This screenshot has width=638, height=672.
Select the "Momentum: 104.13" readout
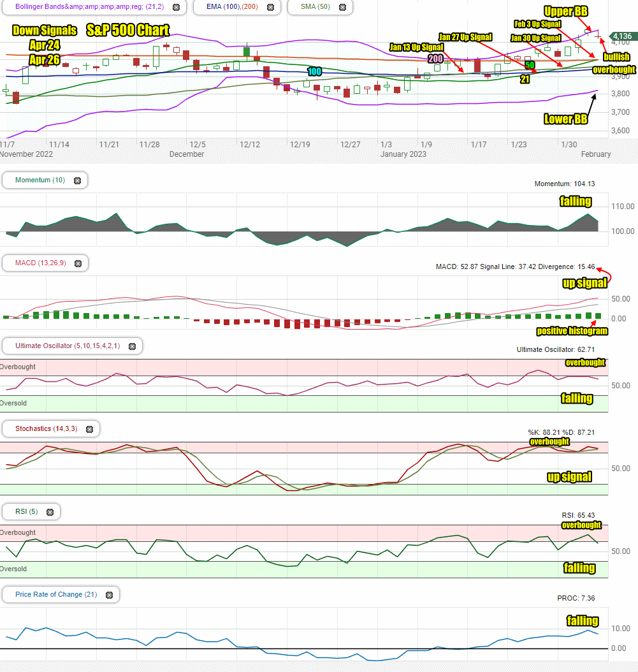pos(564,184)
